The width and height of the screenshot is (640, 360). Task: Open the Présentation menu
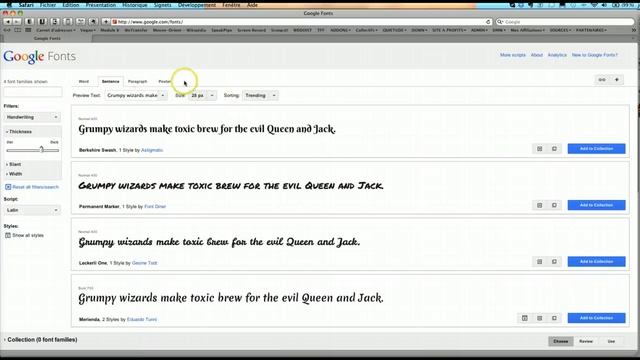(x=101, y=5)
